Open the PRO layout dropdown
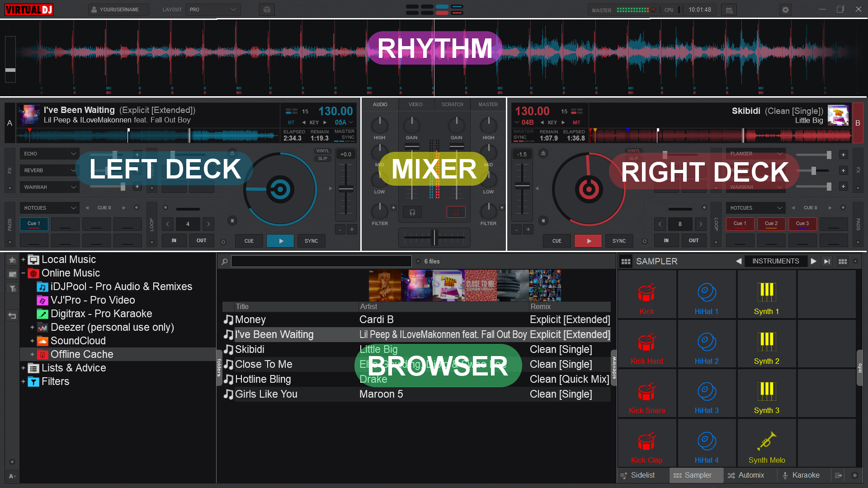This screenshot has height=488, width=868. tap(213, 9)
